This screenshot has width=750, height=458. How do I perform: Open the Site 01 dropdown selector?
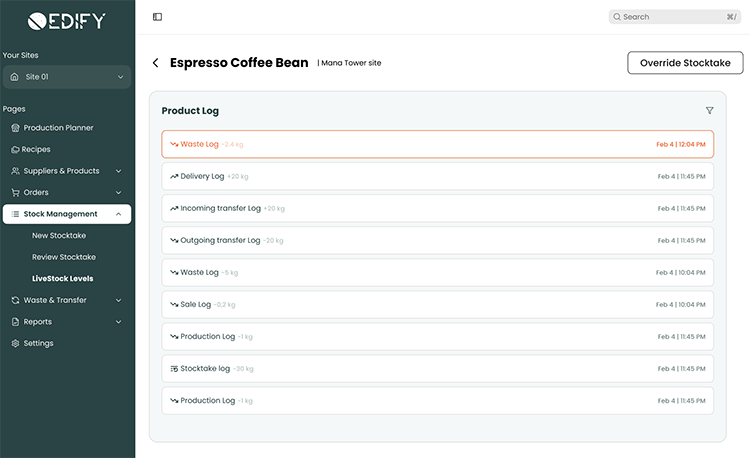67,77
